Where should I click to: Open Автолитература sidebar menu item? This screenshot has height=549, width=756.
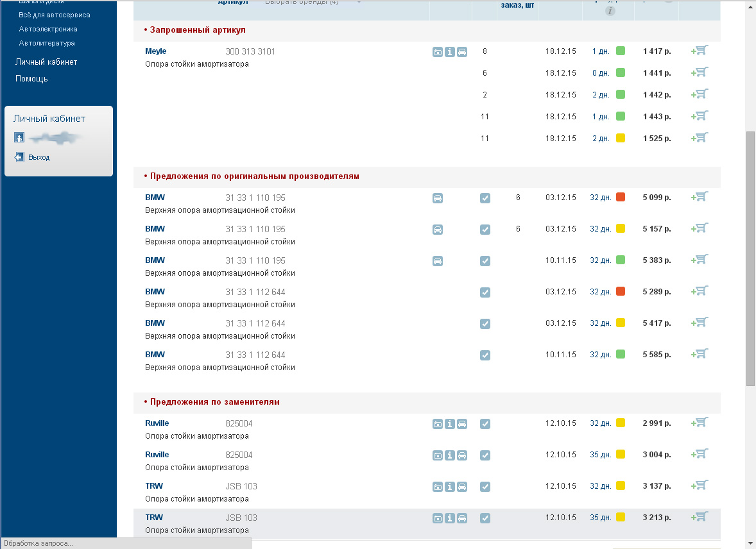pos(47,43)
